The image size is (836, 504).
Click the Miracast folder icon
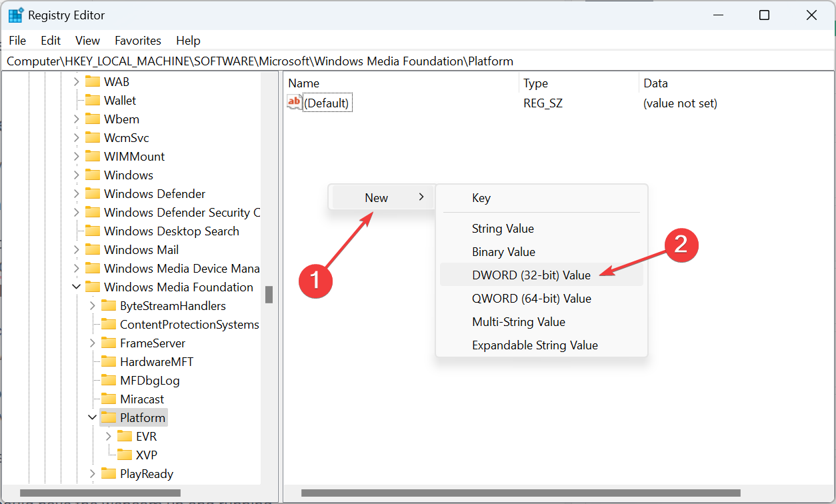[x=109, y=399]
